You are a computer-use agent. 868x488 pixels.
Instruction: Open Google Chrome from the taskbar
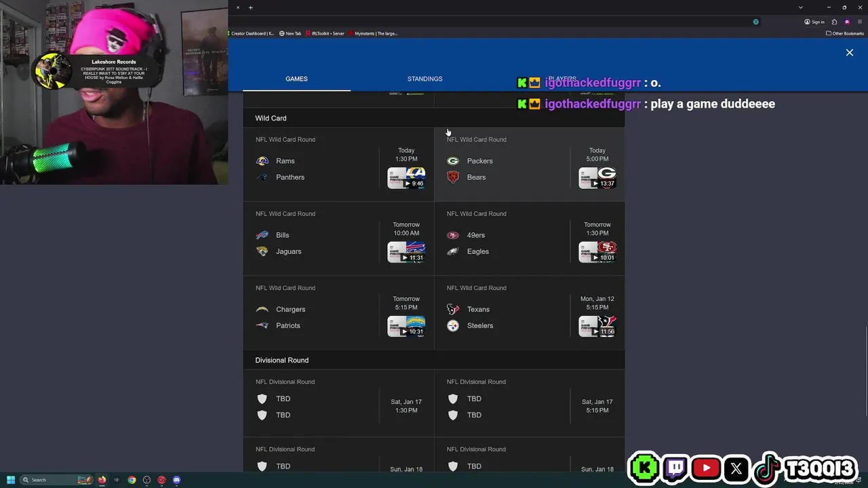132,480
